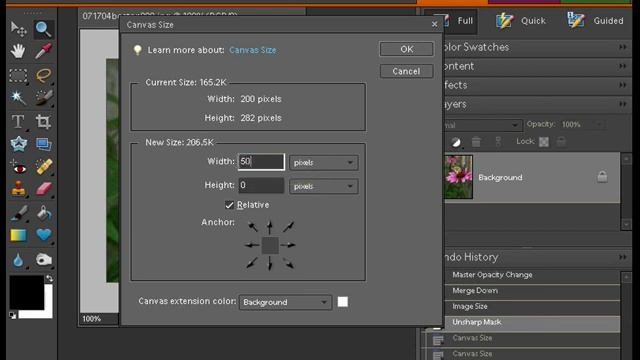Select the Rectangular Marquee tool
This screenshot has height=360, width=640.
pos(18,76)
